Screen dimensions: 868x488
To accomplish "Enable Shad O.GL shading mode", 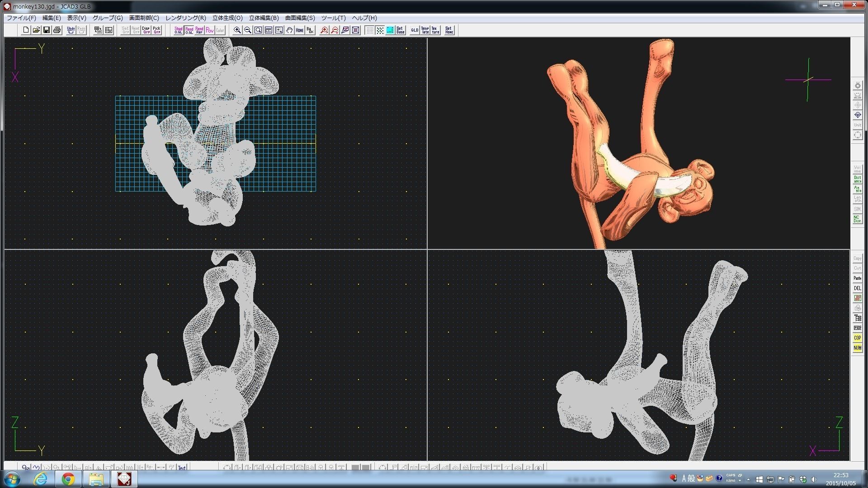I will coord(179,30).
